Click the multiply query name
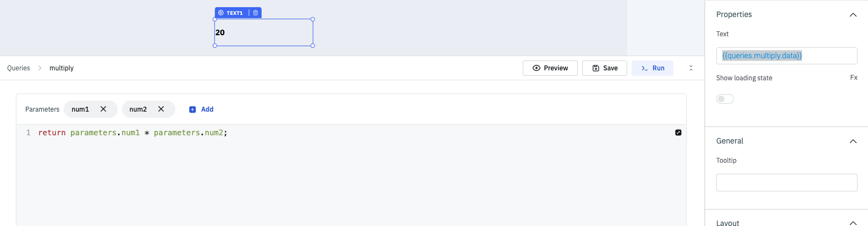Screen dimensions: 868x226 pyautogui.click(x=62, y=68)
